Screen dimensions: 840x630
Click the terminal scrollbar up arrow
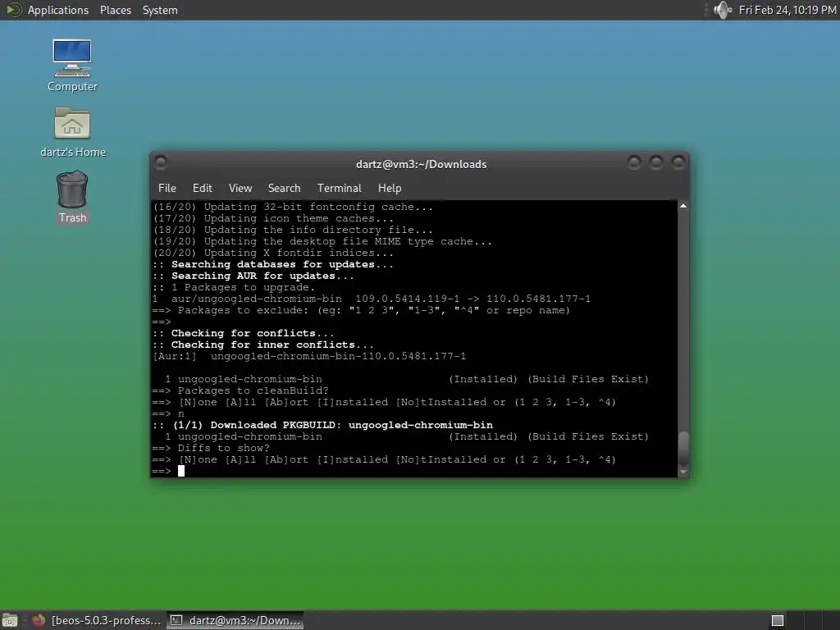pyautogui.click(x=683, y=206)
